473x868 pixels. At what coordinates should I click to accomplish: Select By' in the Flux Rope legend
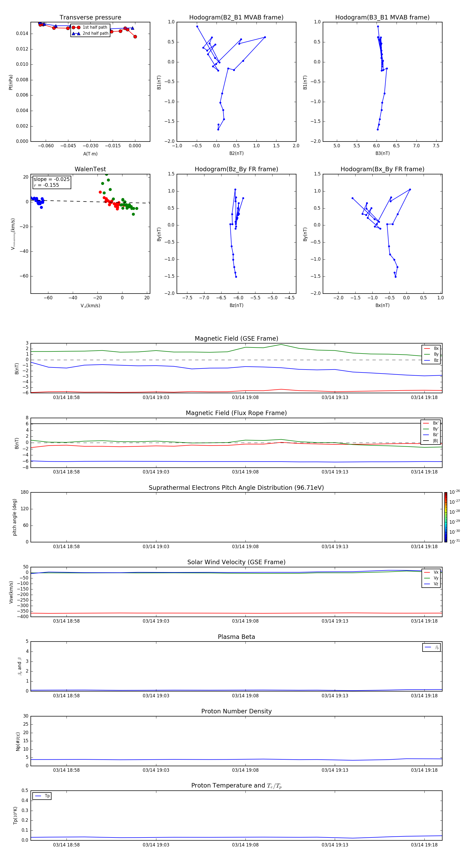431,429
